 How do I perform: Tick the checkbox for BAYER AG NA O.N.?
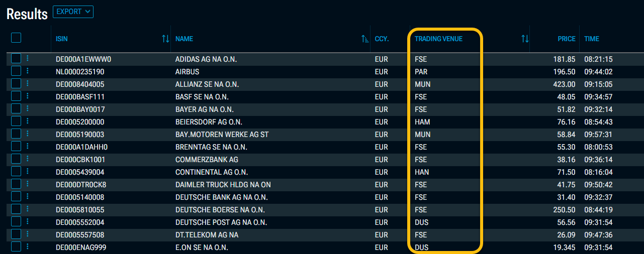(x=16, y=108)
